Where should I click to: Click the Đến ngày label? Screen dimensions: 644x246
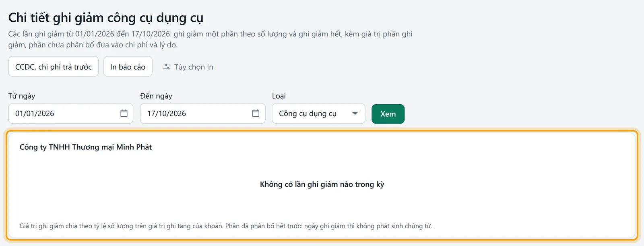[156, 96]
